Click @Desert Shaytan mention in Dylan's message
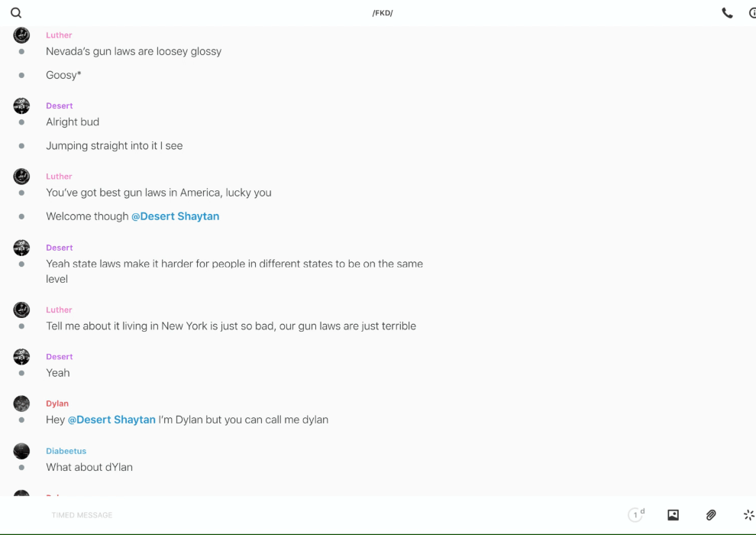Viewport: 756px width, 535px height. click(111, 420)
